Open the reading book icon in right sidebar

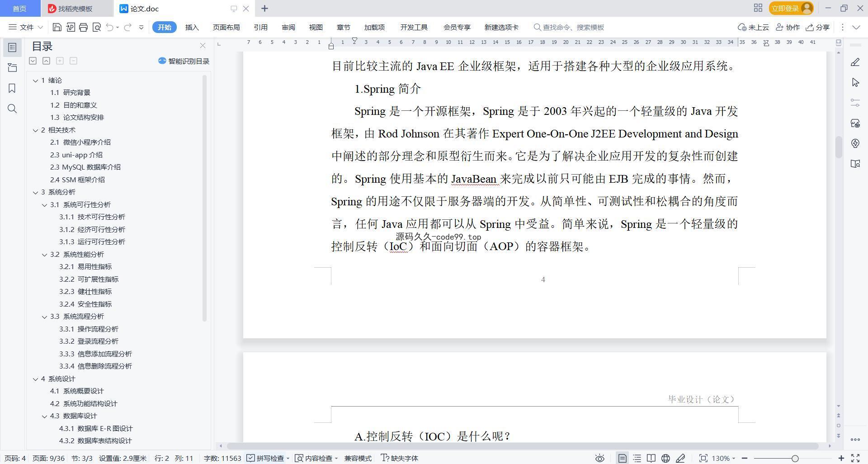click(x=855, y=164)
